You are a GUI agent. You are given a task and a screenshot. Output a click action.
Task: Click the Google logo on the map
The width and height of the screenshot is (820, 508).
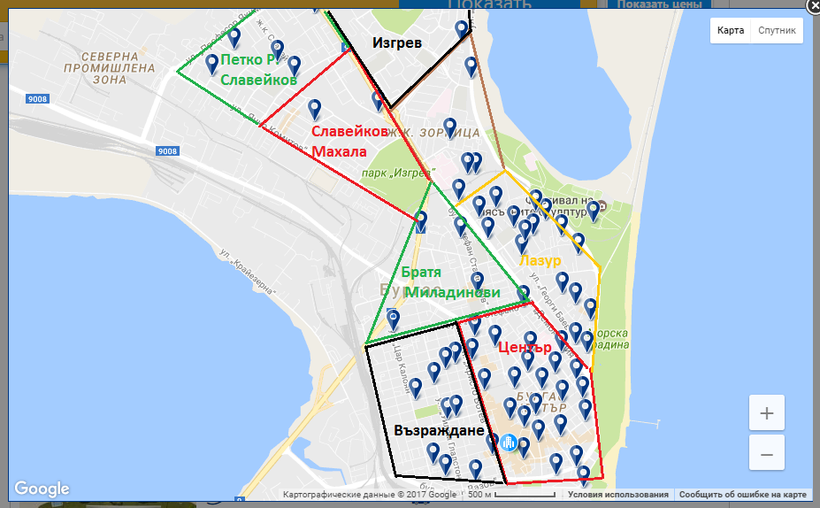tap(42, 488)
